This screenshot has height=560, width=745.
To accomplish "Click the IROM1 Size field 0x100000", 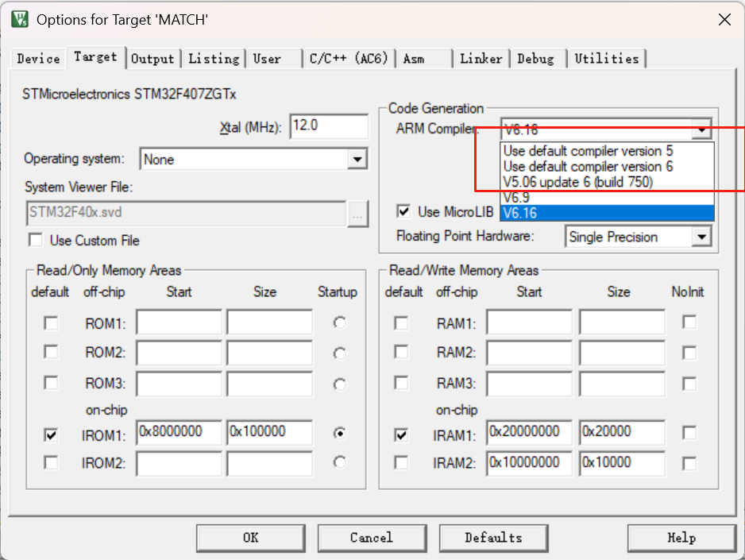I will click(x=270, y=432).
